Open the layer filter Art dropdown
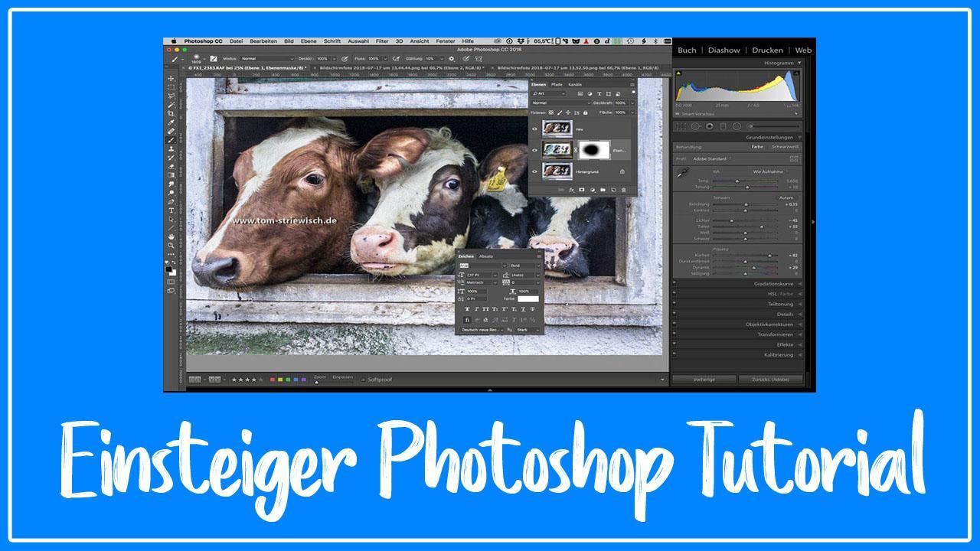This screenshot has height=551, width=980. point(548,93)
